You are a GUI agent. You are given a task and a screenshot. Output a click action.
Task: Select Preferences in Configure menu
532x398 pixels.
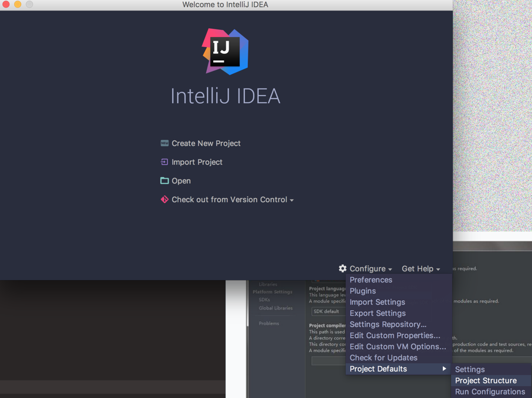coord(398,280)
